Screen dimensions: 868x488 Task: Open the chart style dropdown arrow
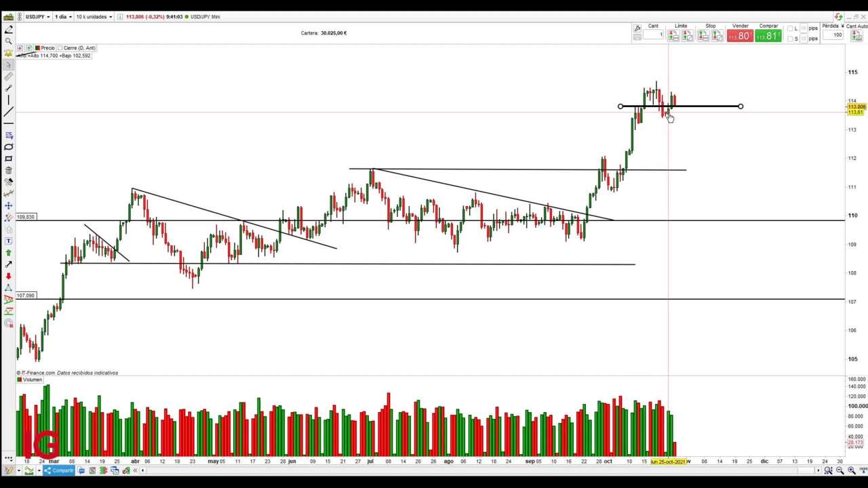[39, 470]
